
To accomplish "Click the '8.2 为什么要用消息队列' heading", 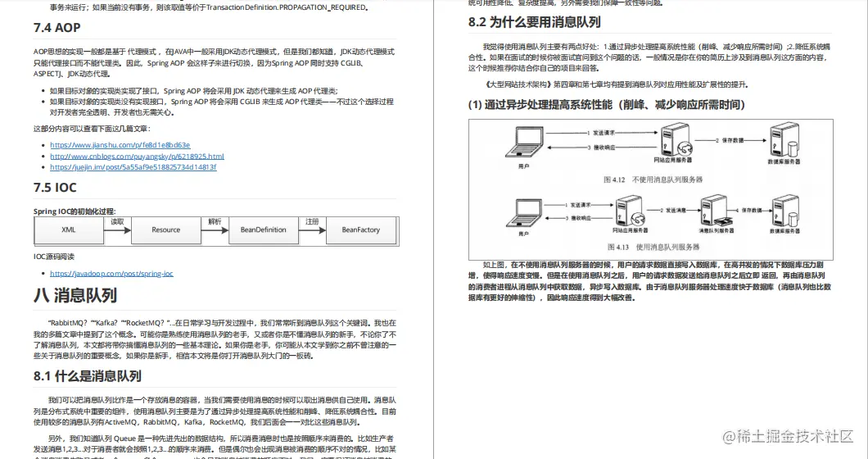I will (534, 22).
